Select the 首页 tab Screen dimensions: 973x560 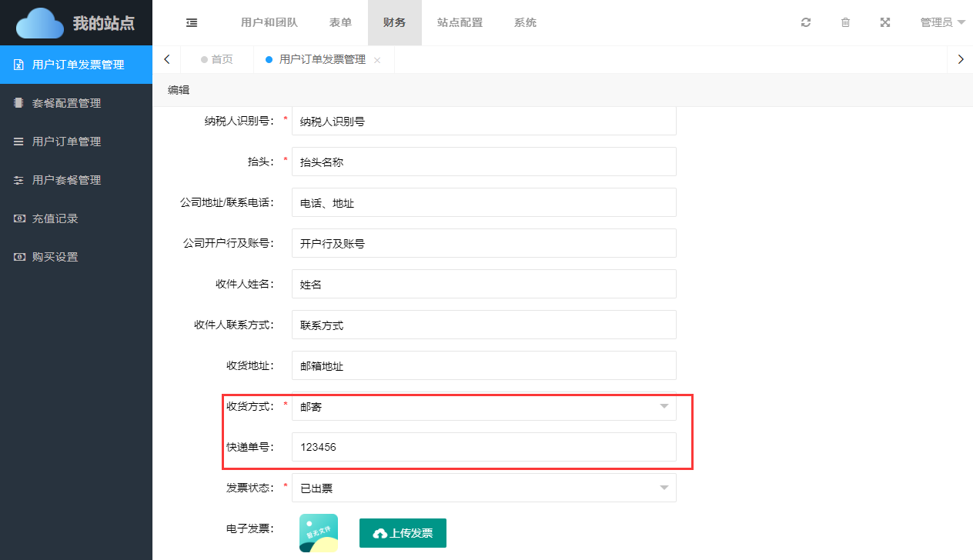[x=216, y=59]
